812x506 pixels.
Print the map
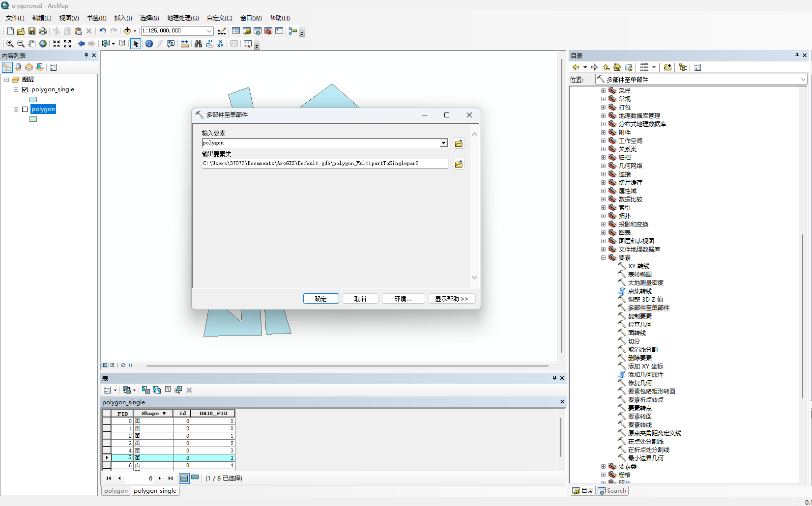[43, 31]
